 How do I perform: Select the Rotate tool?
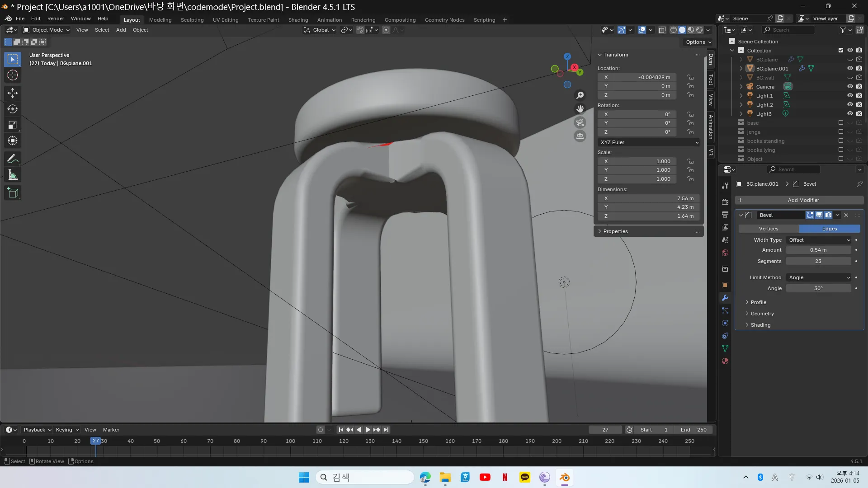coord(13,109)
